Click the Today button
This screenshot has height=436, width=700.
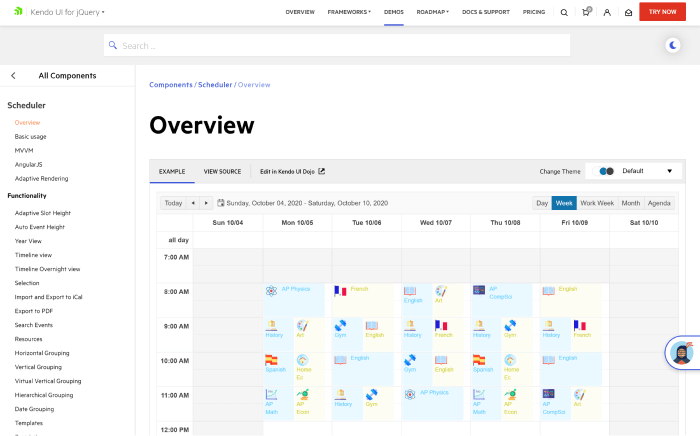(173, 203)
